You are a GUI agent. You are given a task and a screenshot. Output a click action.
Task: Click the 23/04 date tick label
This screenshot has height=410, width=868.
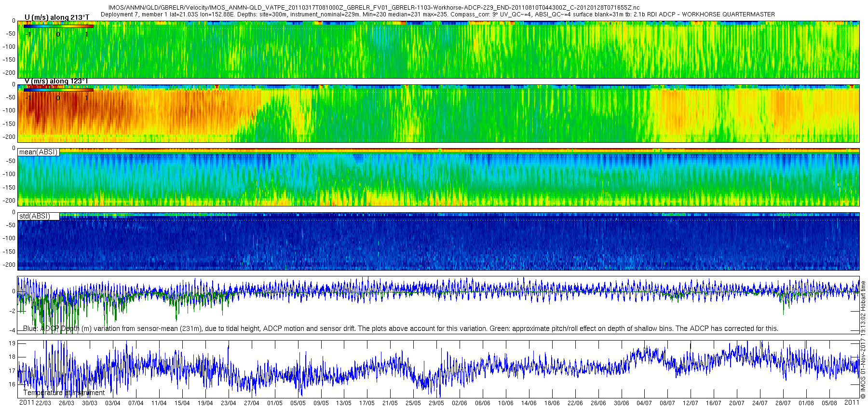229,403
